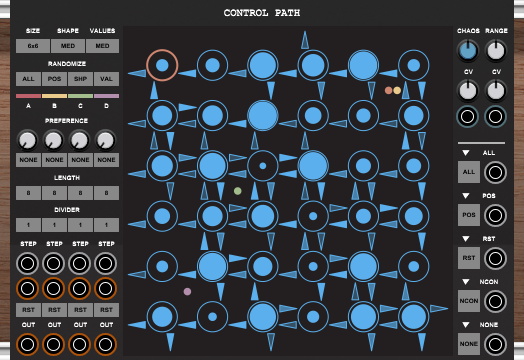Click the STEP input jack for sequence A
Image resolution: width=524 pixels, height=360 pixels.
point(28,263)
